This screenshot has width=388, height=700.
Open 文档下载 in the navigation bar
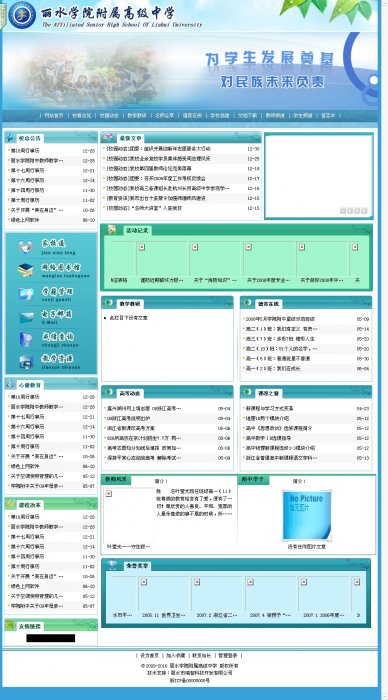pos(247,115)
